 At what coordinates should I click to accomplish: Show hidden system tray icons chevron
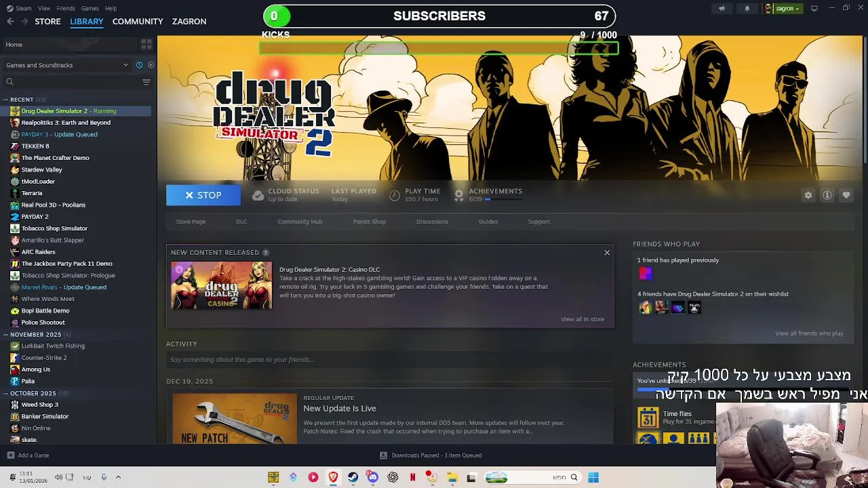[118, 478]
